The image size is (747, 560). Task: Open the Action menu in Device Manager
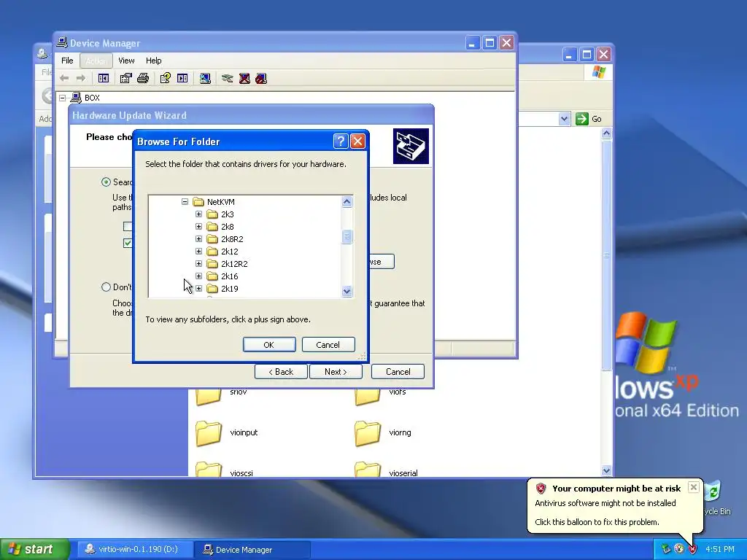coord(96,61)
